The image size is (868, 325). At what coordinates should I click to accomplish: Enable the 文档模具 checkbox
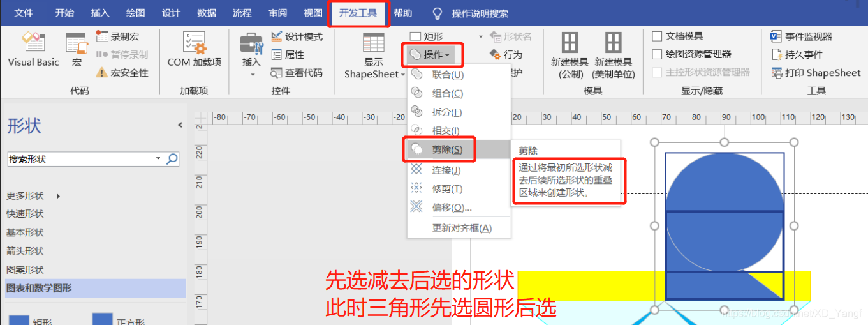click(657, 36)
